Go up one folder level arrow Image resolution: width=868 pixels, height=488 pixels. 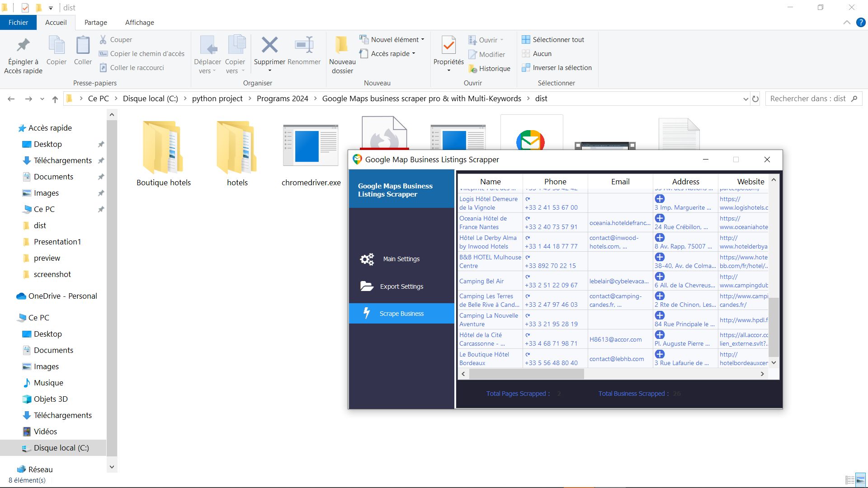coord(55,99)
